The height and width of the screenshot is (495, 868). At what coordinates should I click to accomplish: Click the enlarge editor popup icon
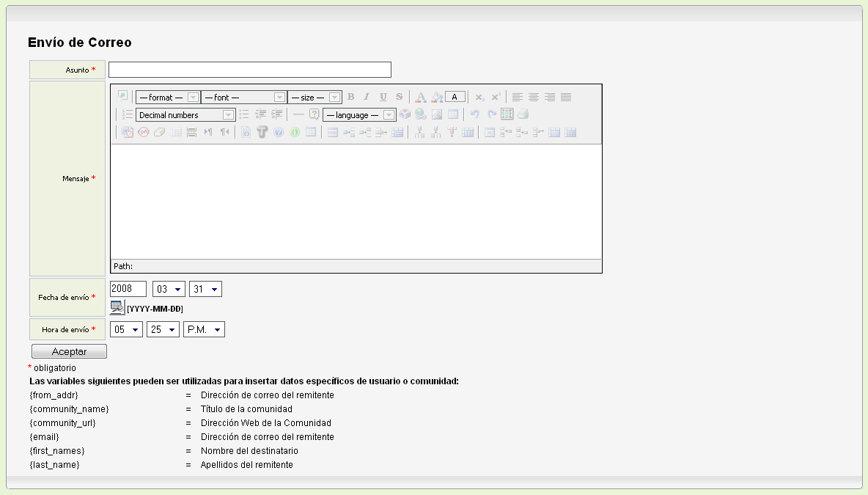point(122,96)
